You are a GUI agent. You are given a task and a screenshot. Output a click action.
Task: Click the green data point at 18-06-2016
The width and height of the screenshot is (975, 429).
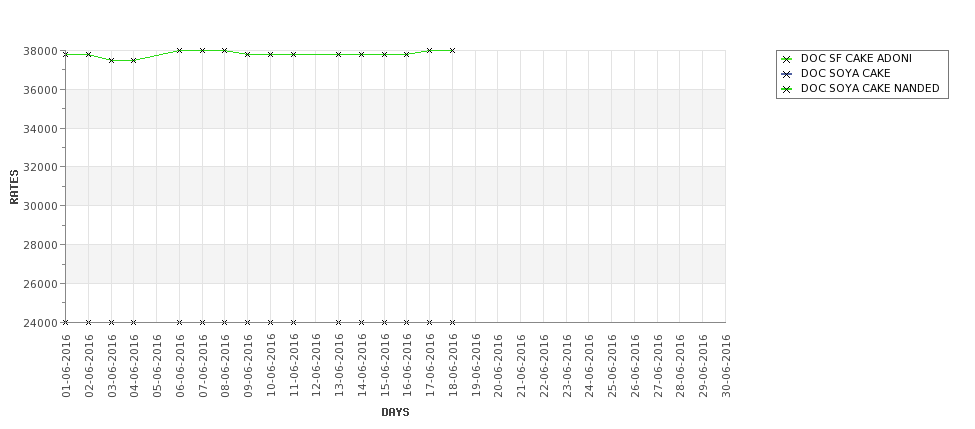click(452, 50)
